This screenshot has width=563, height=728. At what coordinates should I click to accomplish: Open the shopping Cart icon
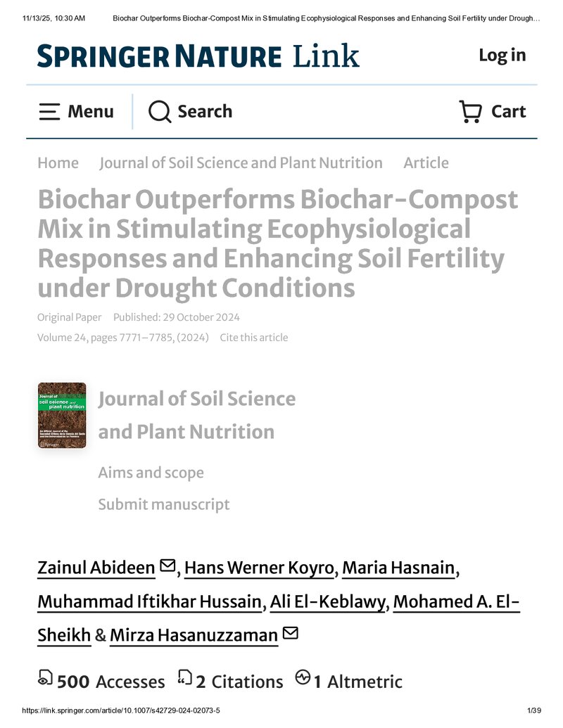pyautogui.click(x=470, y=111)
